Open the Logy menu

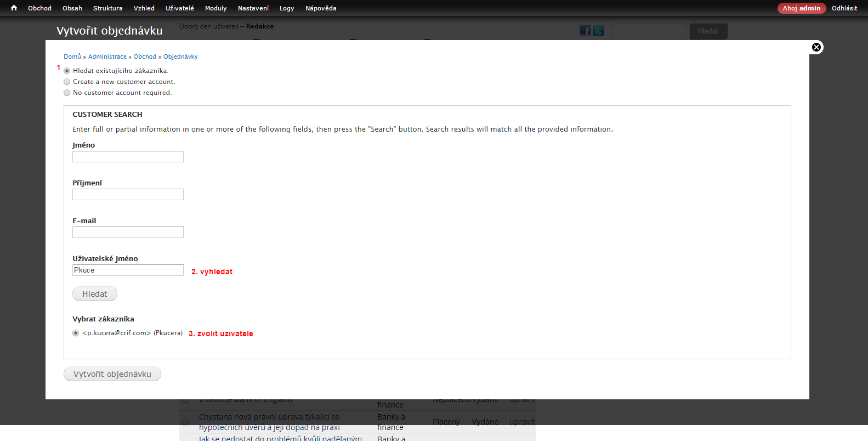coord(287,8)
